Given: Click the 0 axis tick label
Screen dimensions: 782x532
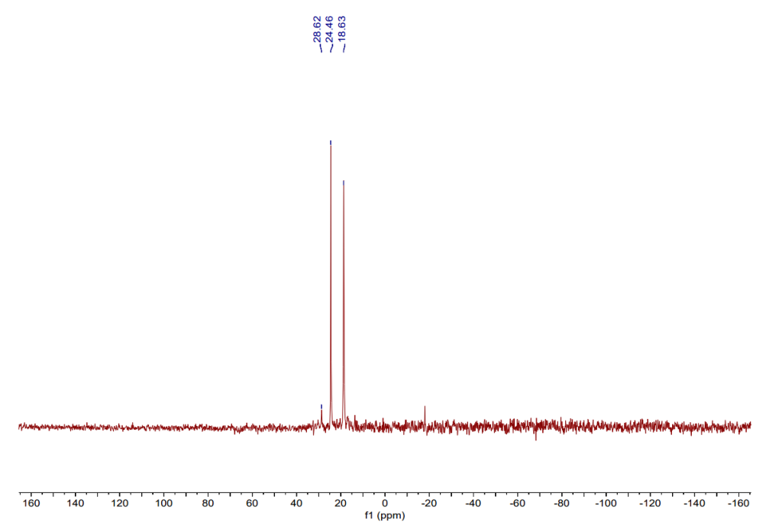Looking at the screenshot, I should point(385,504).
